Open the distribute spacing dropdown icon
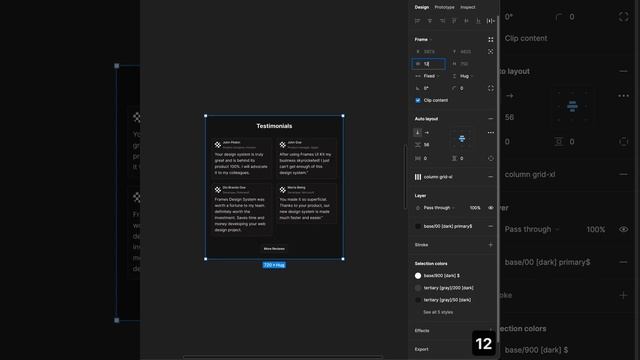The width and height of the screenshot is (640, 360). [491, 21]
